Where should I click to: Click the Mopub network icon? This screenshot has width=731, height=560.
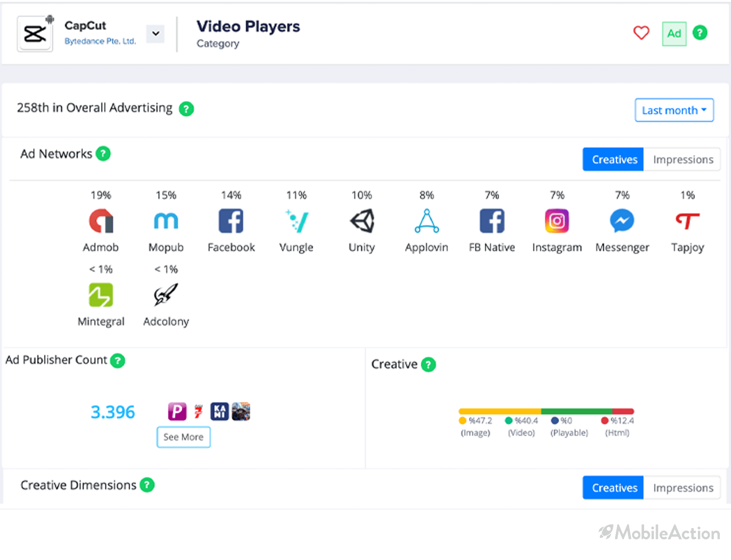166,221
